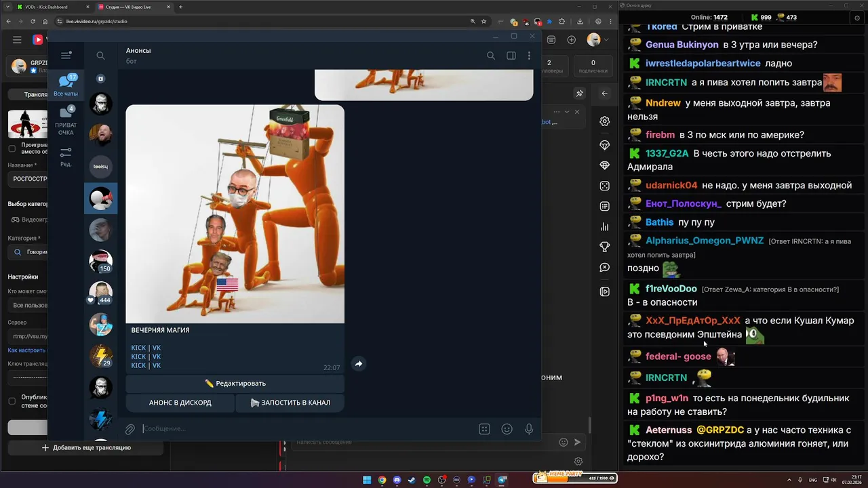Open the dice icon in VK sidebar
The image size is (868, 488).
pyautogui.click(x=604, y=186)
